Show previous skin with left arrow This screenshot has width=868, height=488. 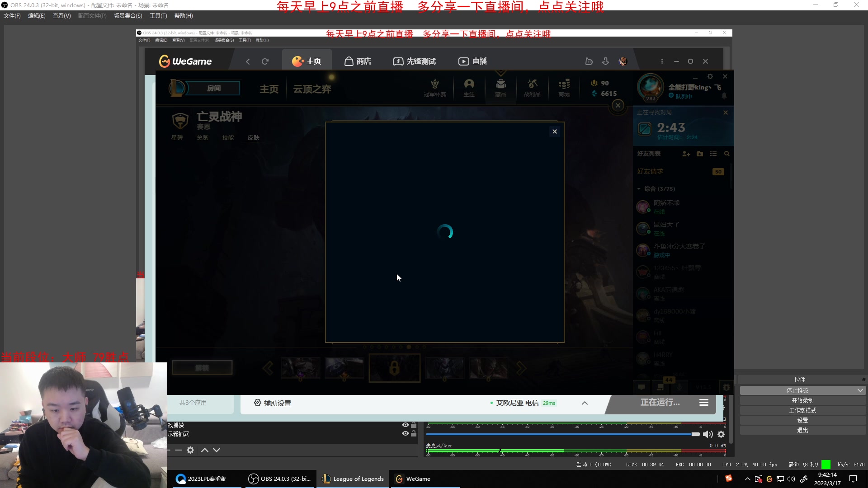(268, 368)
